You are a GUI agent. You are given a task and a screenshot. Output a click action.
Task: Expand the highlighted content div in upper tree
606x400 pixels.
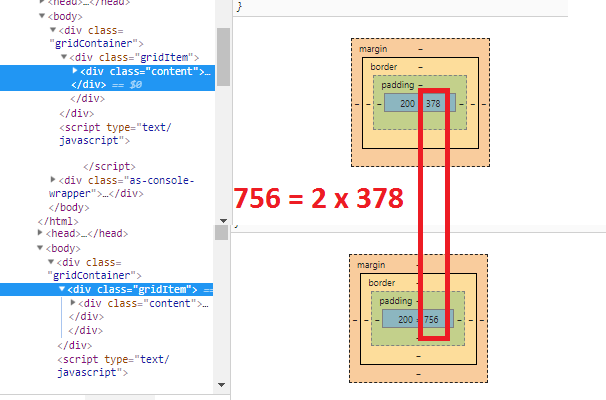75,71
